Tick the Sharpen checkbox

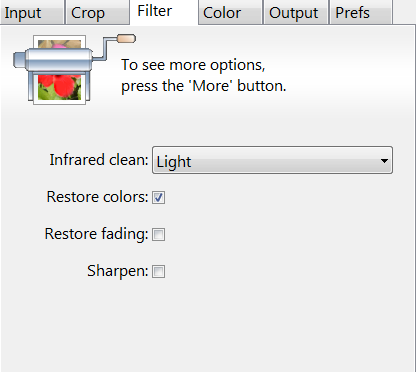(x=158, y=271)
